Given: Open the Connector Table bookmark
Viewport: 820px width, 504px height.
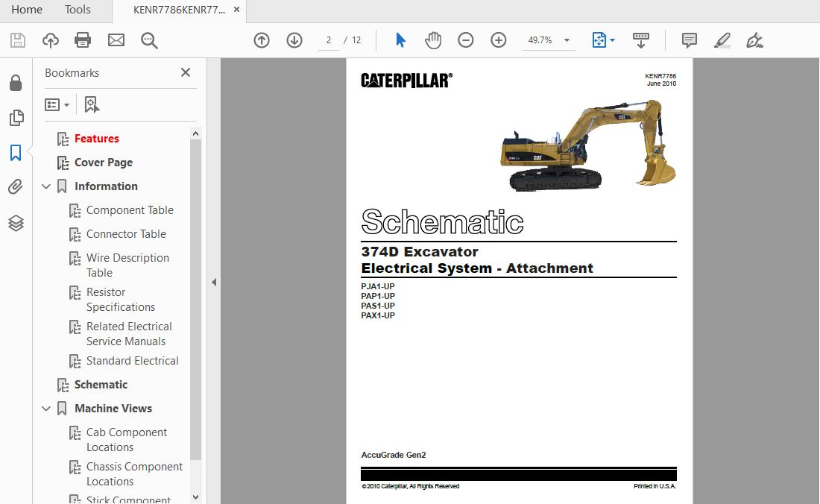Looking at the screenshot, I should pos(126,234).
